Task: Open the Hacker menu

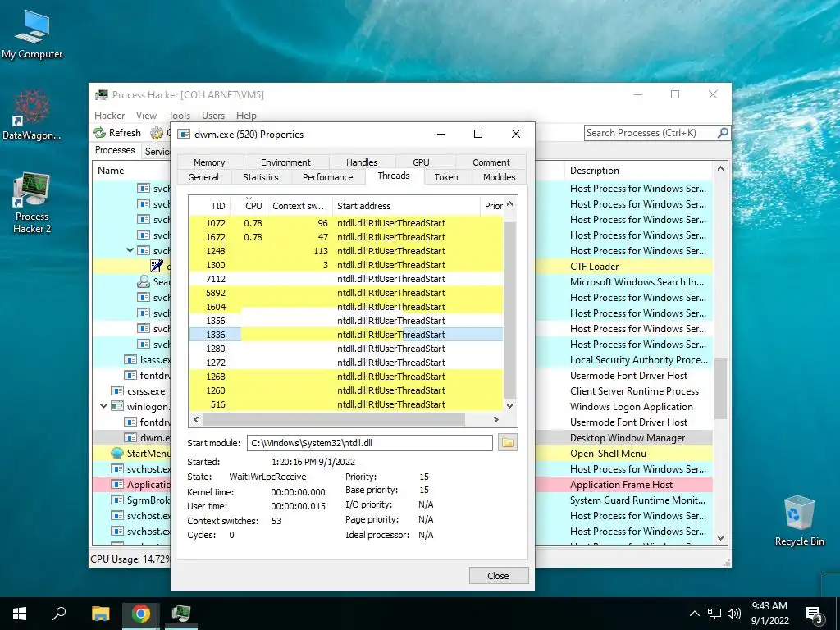Action: point(109,115)
